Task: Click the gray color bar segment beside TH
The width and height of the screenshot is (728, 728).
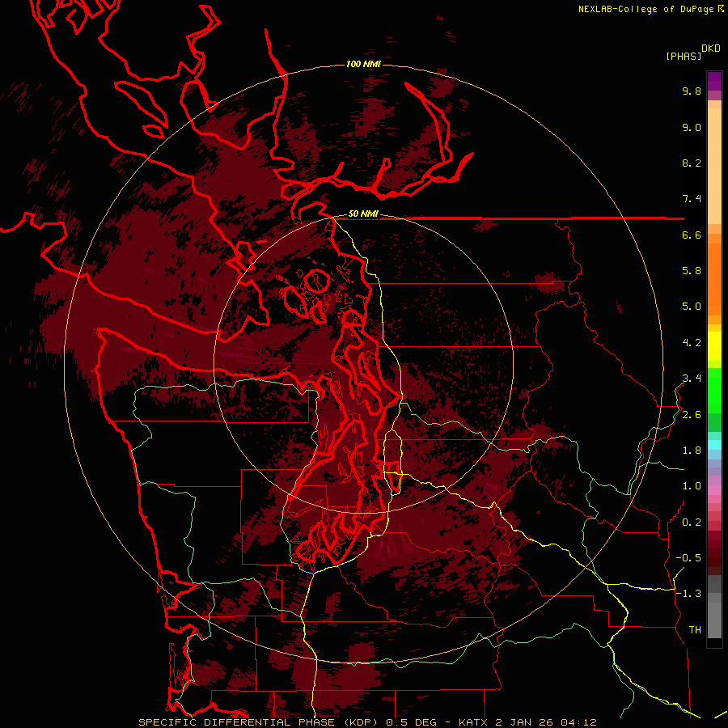Action: [714, 622]
